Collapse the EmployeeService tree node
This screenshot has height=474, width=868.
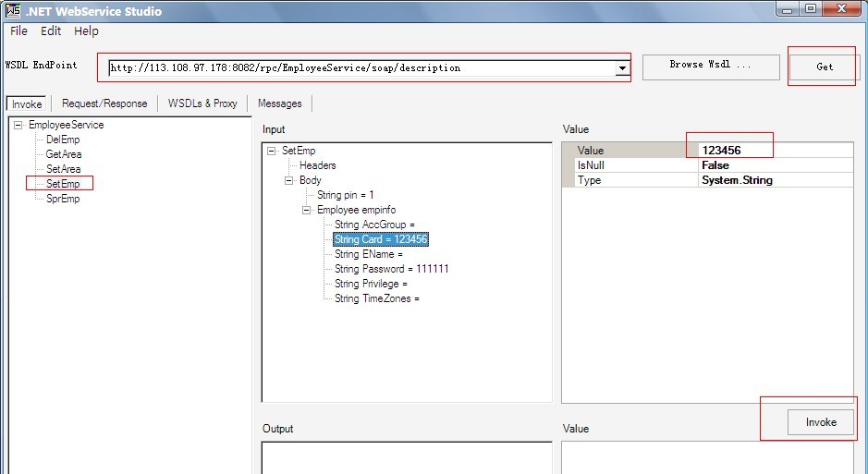coord(18,125)
